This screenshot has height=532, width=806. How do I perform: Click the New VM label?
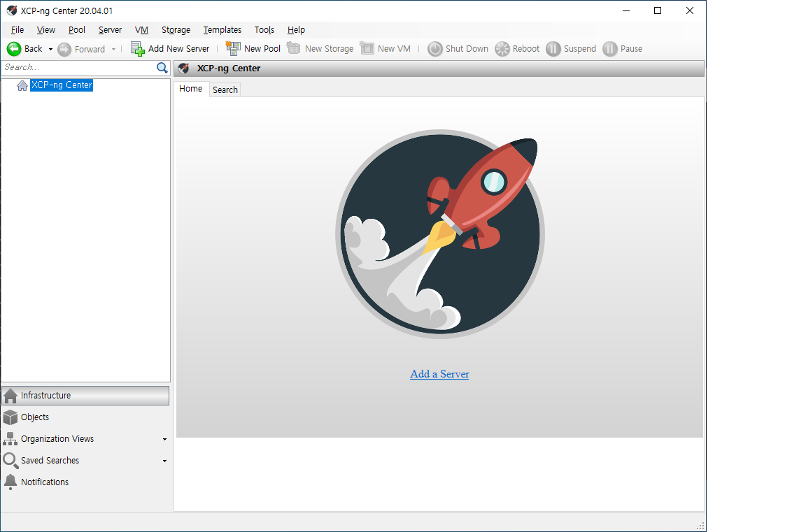click(394, 49)
